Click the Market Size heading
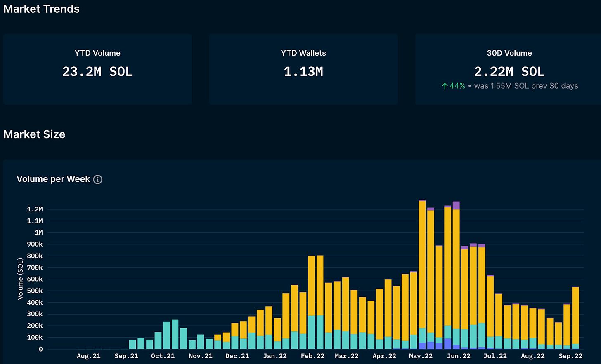601x364 pixels. click(34, 134)
